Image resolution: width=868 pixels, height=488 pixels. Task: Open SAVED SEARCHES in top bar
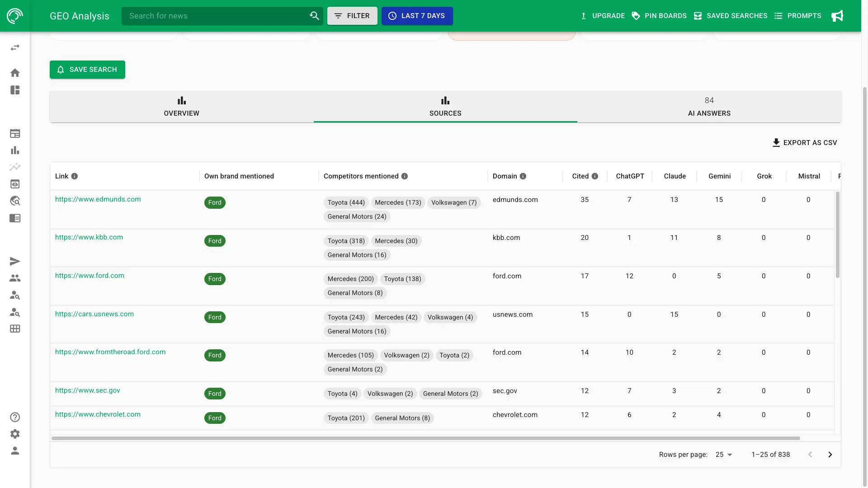(x=731, y=16)
